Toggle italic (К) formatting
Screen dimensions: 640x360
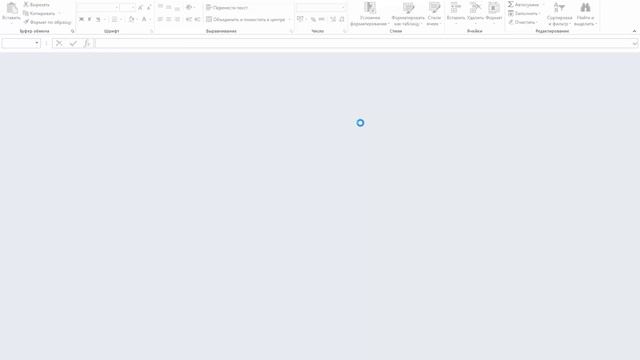point(89,19)
